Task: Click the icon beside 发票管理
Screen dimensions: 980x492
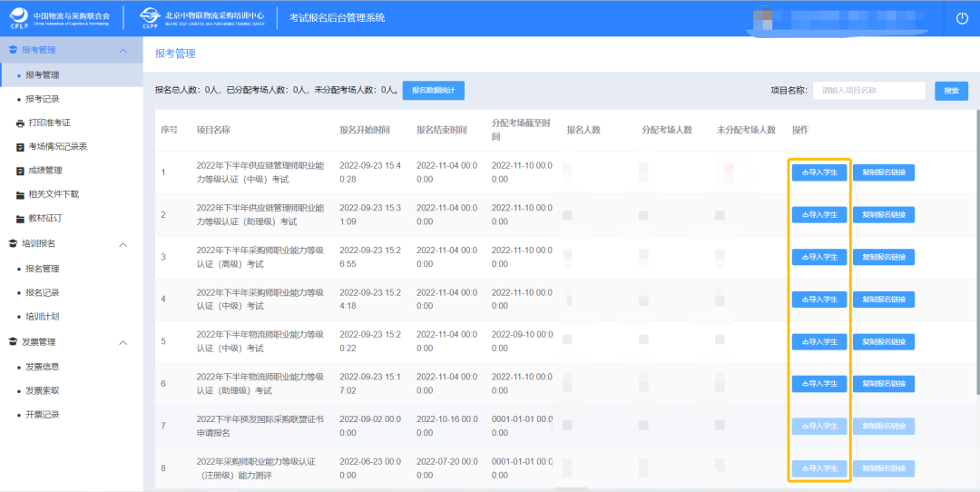Action: tap(13, 342)
